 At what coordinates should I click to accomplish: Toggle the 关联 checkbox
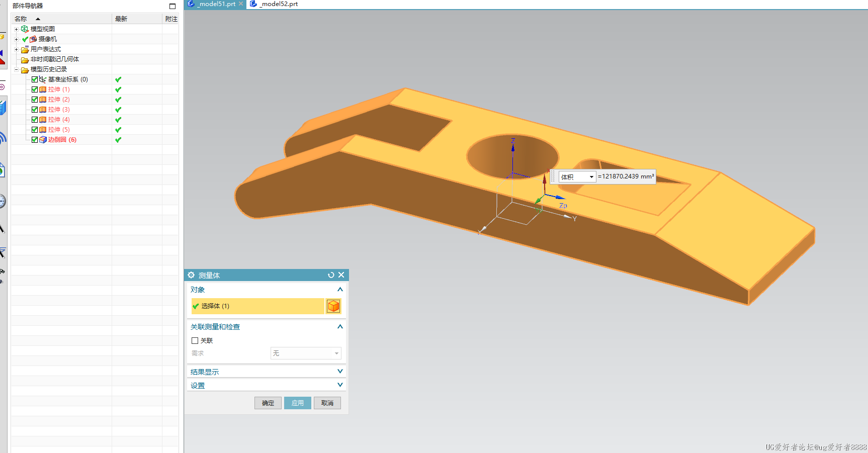click(x=195, y=340)
